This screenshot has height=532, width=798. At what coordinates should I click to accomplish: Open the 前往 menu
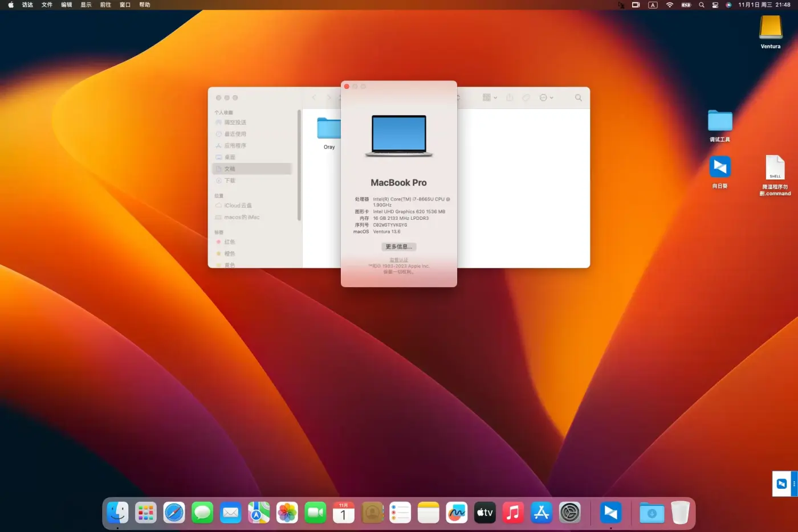click(x=105, y=5)
